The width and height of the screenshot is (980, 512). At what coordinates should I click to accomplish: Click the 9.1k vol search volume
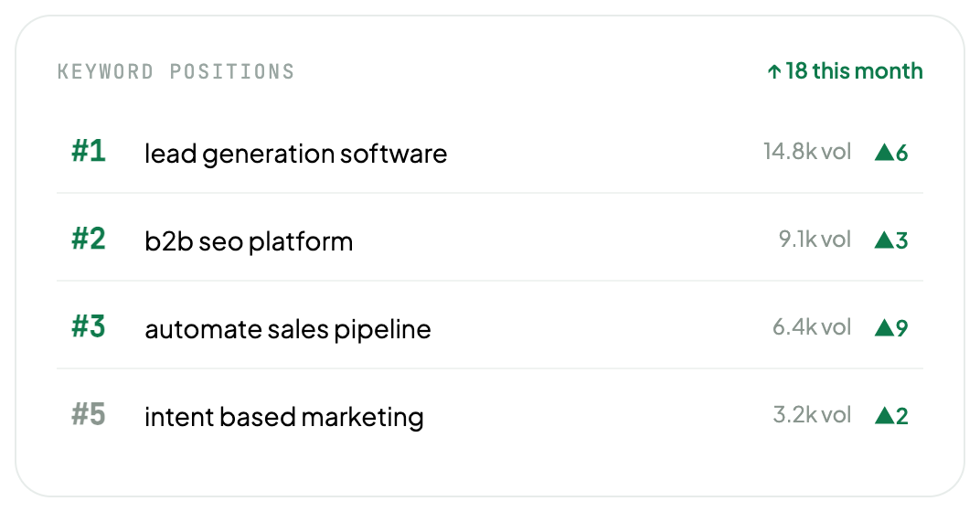815,239
